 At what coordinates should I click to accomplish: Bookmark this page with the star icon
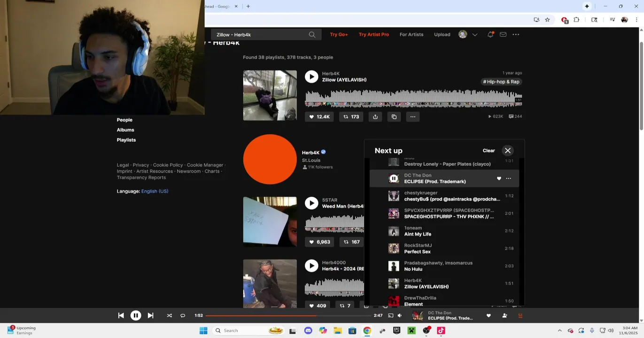pos(547,20)
